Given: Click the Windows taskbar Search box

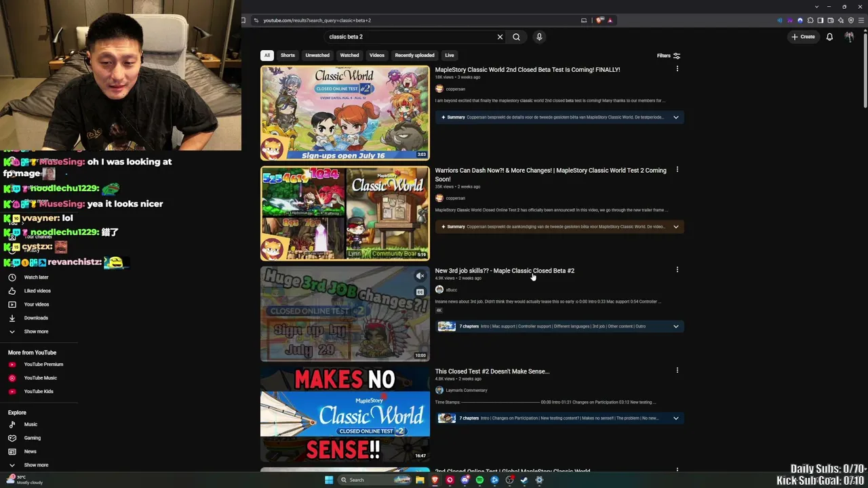Looking at the screenshot, I should [375, 480].
